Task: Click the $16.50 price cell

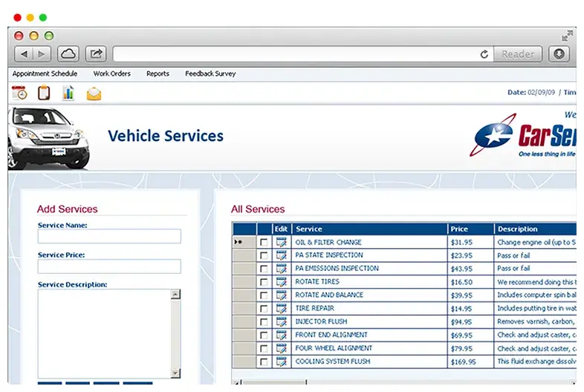Action: point(470,282)
